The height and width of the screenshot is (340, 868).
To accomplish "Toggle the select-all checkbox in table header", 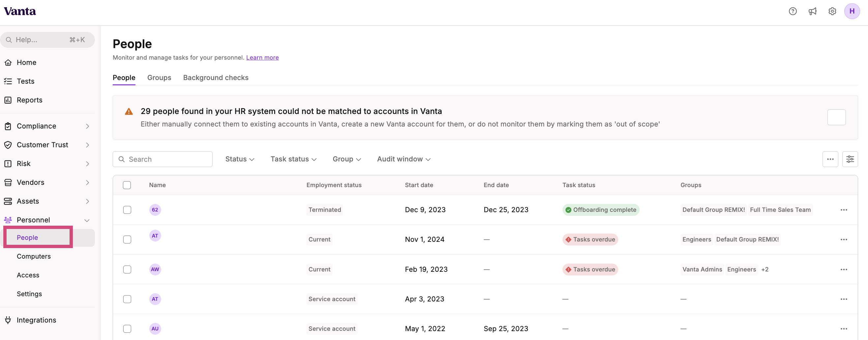I will point(127,185).
